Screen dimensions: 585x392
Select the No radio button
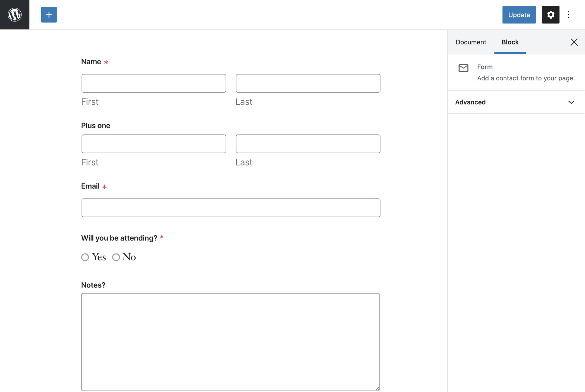click(x=116, y=257)
